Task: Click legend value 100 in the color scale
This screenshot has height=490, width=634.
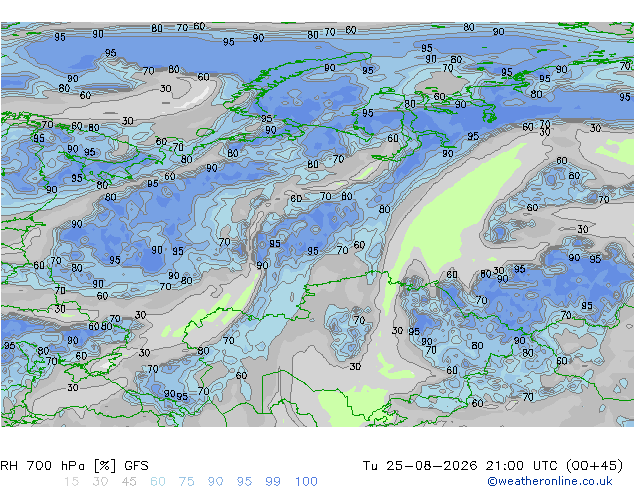Action: coord(306,481)
